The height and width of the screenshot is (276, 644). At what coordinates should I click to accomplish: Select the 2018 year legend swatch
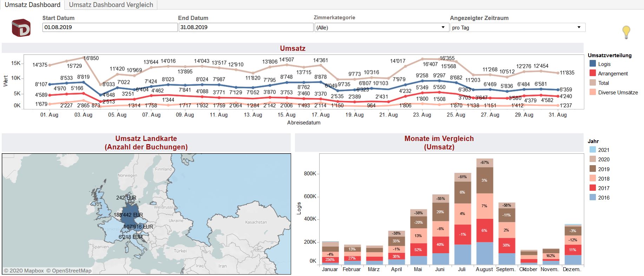(x=593, y=178)
